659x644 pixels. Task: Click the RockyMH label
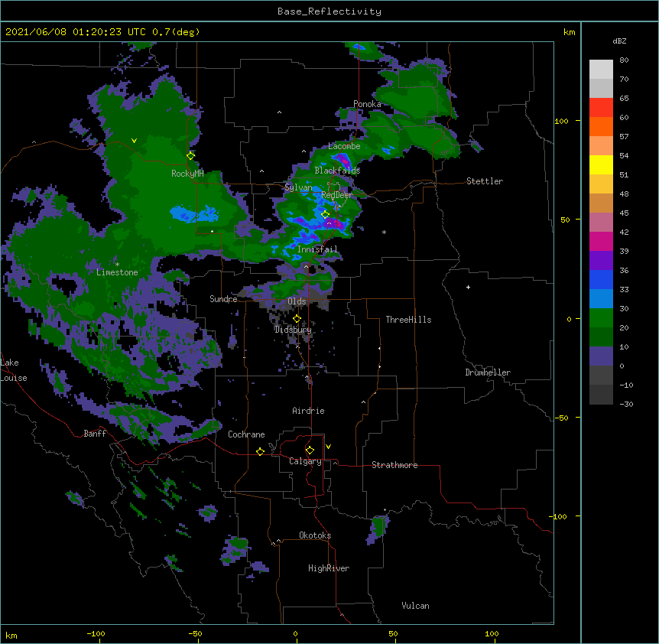point(187,174)
